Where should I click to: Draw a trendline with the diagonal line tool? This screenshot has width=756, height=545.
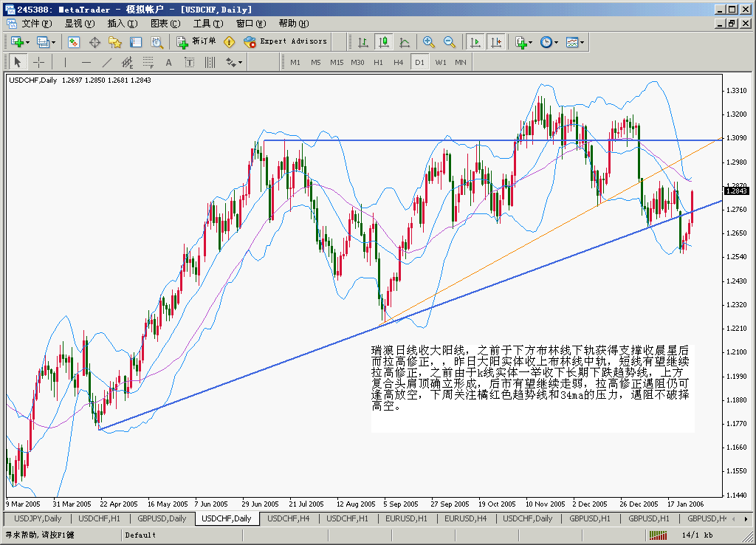107,63
